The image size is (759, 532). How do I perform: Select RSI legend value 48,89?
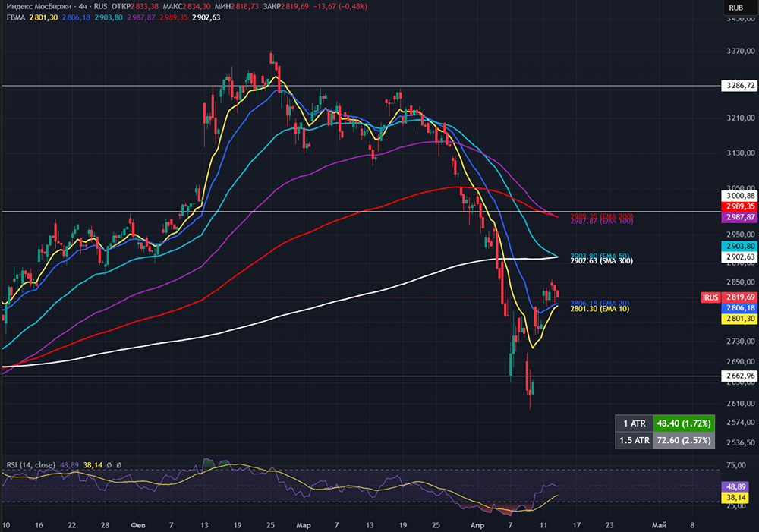(69, 465)
